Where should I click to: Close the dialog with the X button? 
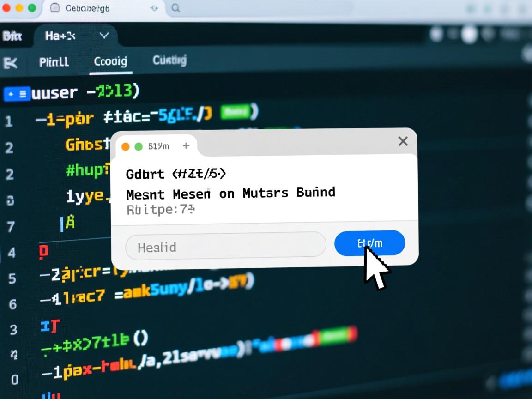click(403, 141)
